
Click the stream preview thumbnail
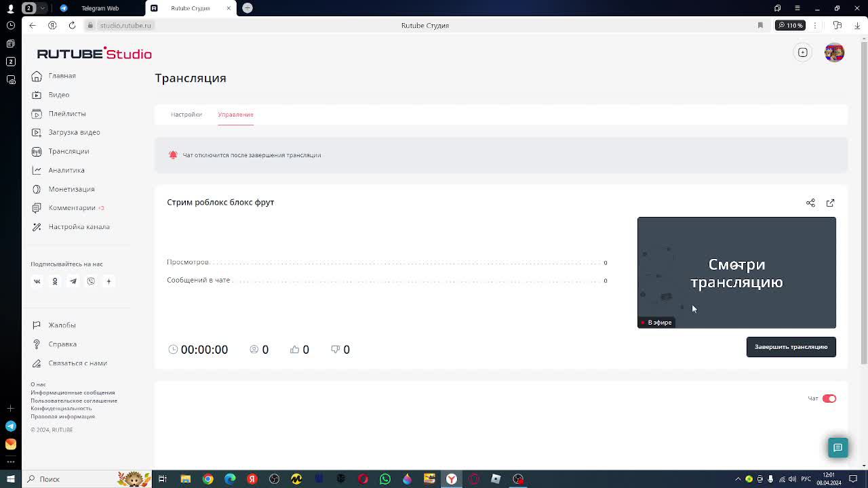point(736,272)
